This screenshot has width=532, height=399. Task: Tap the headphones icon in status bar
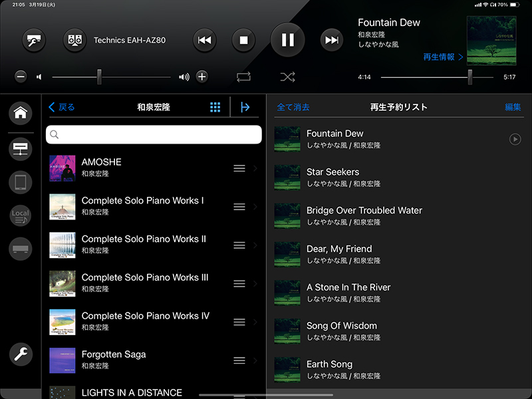coord(491,5)
